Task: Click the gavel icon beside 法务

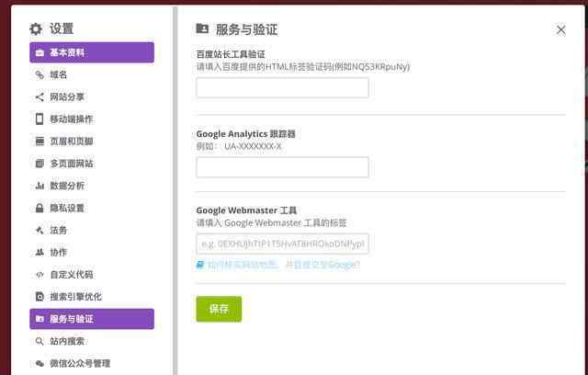Action: tap(40, 231)
